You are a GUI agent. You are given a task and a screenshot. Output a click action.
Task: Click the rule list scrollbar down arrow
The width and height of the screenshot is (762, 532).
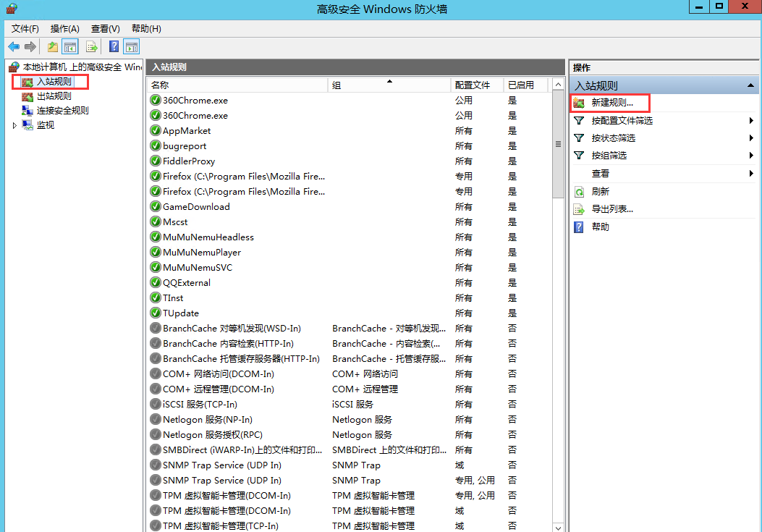559,528
